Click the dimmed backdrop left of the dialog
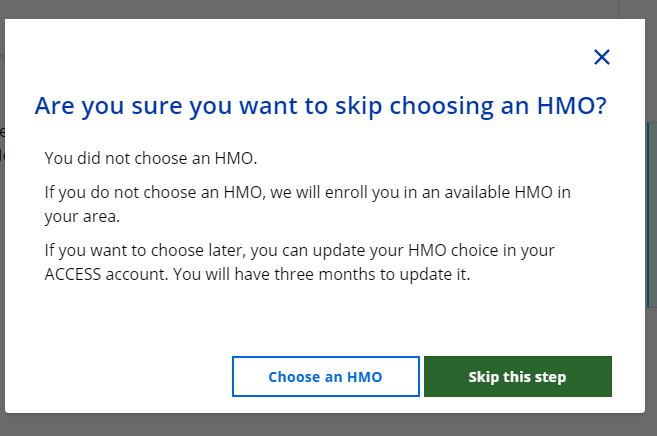 (x=2, y=250)
